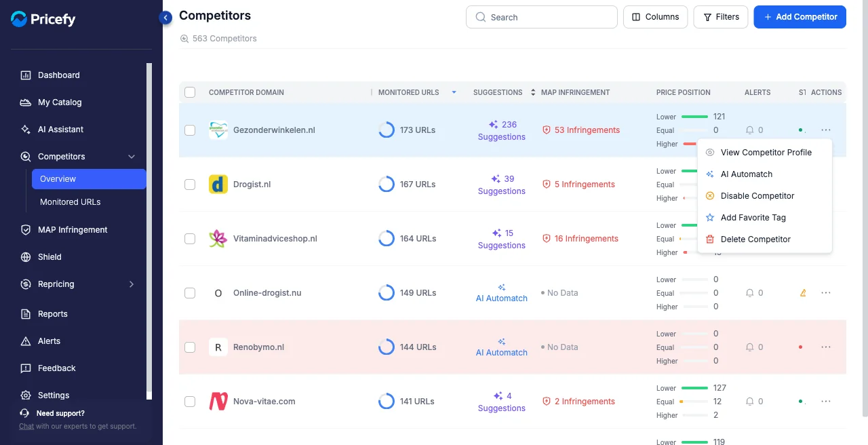Click the alerts bell in Renobymo.nl row
Image resolution: width=868 pixels, height=445 pixels.
(x=749, y=347)
